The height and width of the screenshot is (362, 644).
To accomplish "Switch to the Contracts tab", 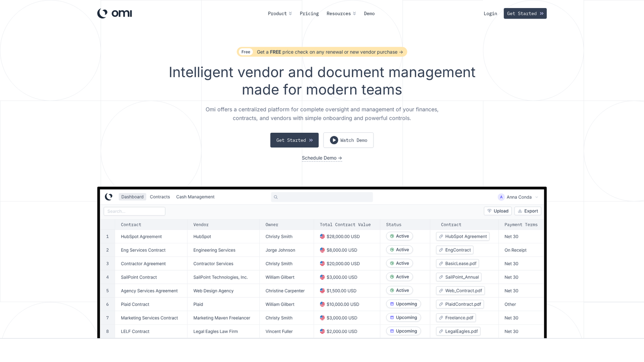I will click(x=160, y=197).
